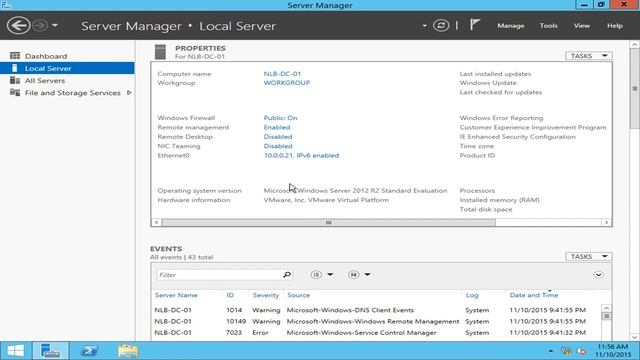Select All Servers in the navigation pane
The width and height of the screenshot is (640, 360).
coord(67,80)
